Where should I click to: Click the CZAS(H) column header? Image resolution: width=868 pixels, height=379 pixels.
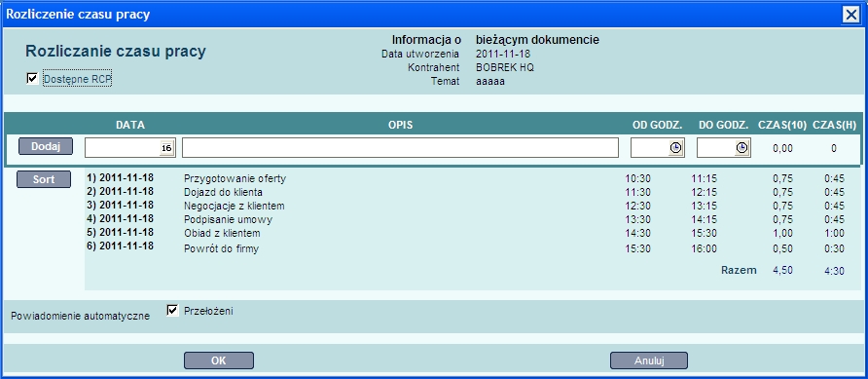pyautogui.click(x=834, y=126)
